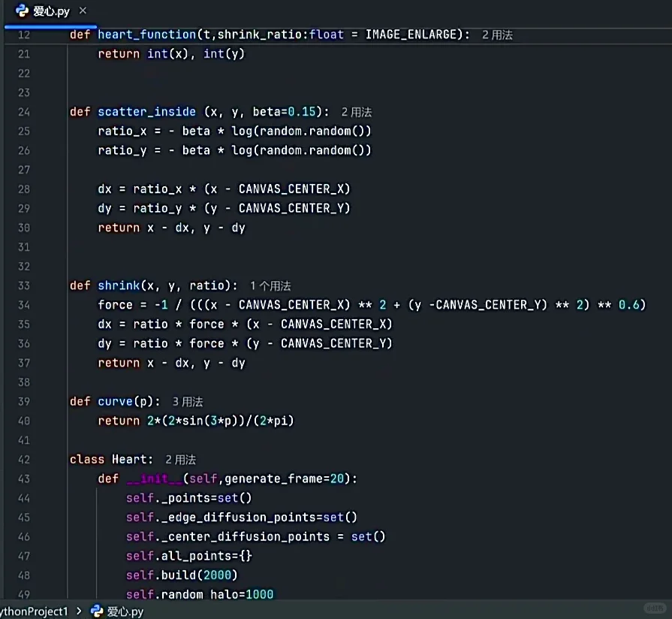
Task: Click 'ratio_x = - beta * log' line
Action: tap(234, 131)
